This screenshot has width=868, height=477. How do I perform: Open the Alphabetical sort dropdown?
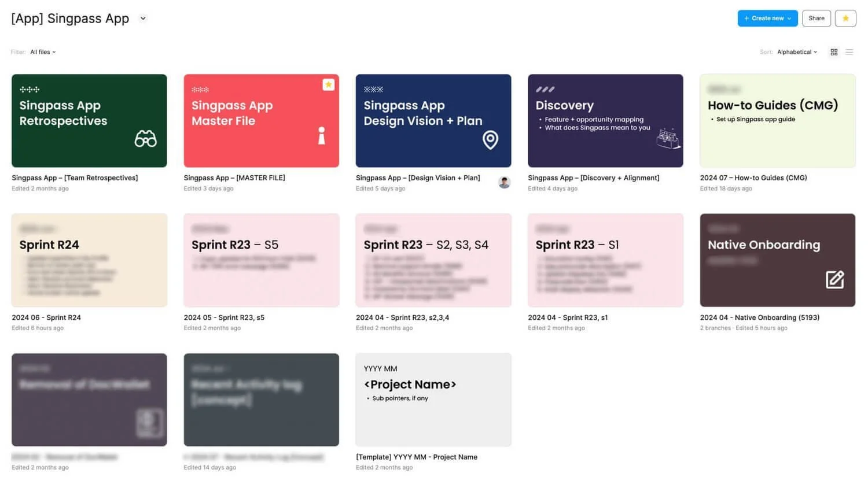(x=797, y=52)
